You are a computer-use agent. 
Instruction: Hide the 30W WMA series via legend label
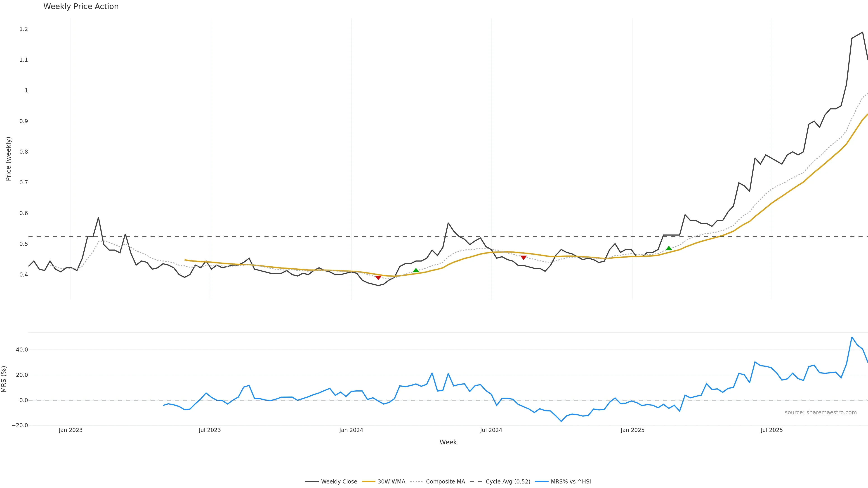click(x=391, y=482)
